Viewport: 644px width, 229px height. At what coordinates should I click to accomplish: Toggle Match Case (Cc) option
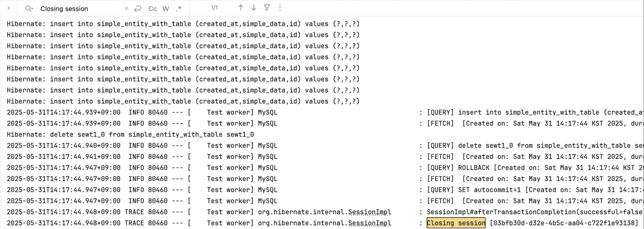pyautogui.click(x=153, y=9)
